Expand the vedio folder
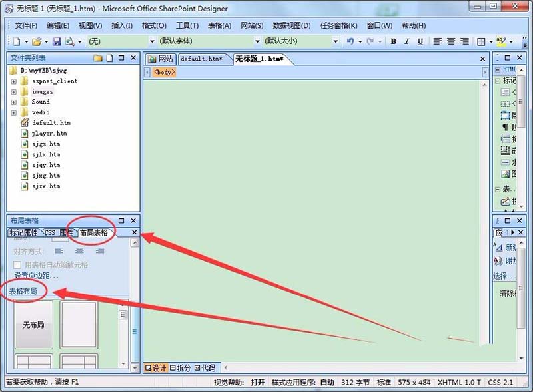 tap(13, 112)
